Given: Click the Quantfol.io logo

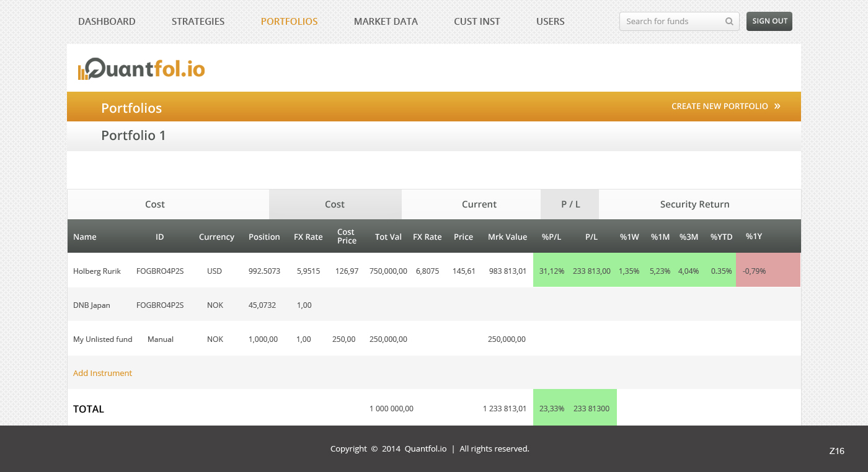Looking at the screenshot, I should click(x=141, y=69).
